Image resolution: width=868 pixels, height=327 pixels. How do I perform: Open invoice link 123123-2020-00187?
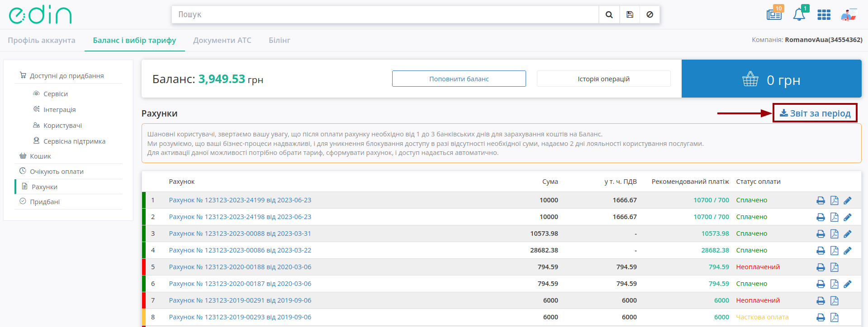[240, 284]
